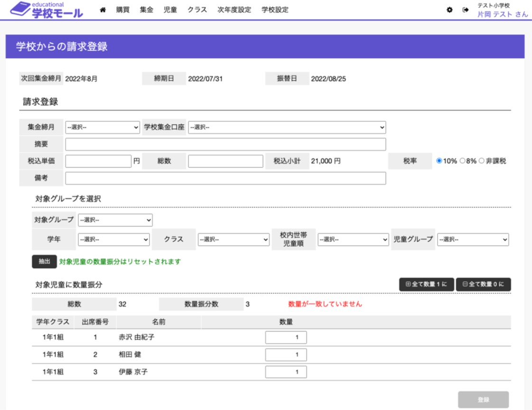Viewport: 532px width, 410px height.
Task: Click the 全て数量 1 に button
Action: pos(426,285)
